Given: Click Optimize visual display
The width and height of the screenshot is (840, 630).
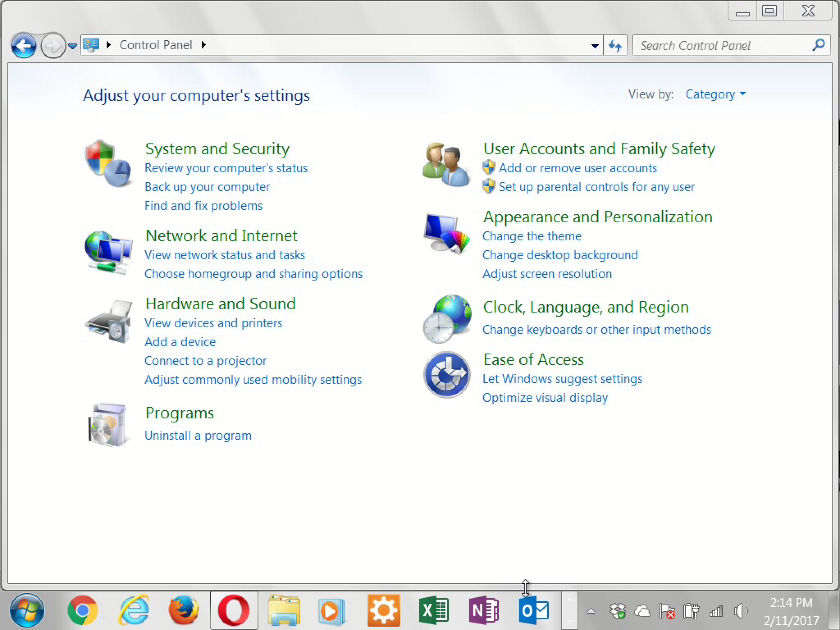Looking at the screenshot, I should [545, 398].
